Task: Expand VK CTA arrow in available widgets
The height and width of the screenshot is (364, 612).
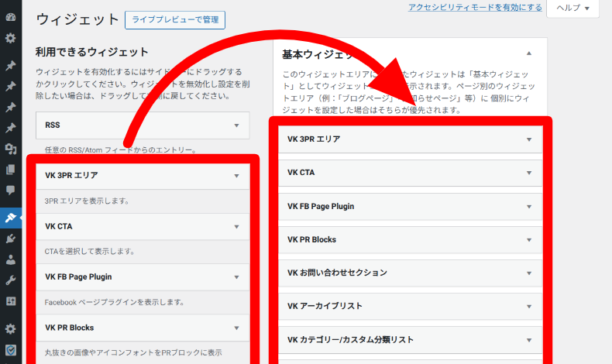Action: coord(236,227)
